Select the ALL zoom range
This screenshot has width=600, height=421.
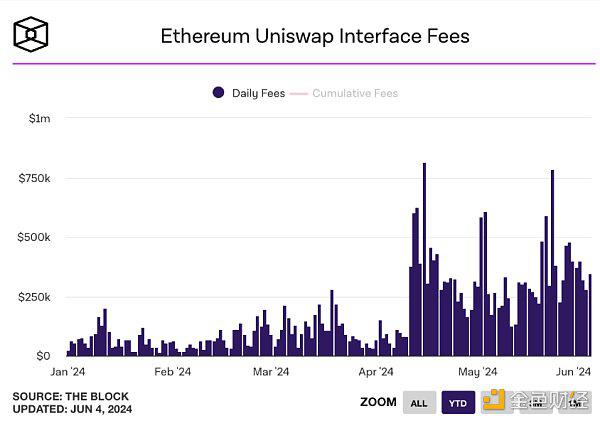[x=419, y=403]
